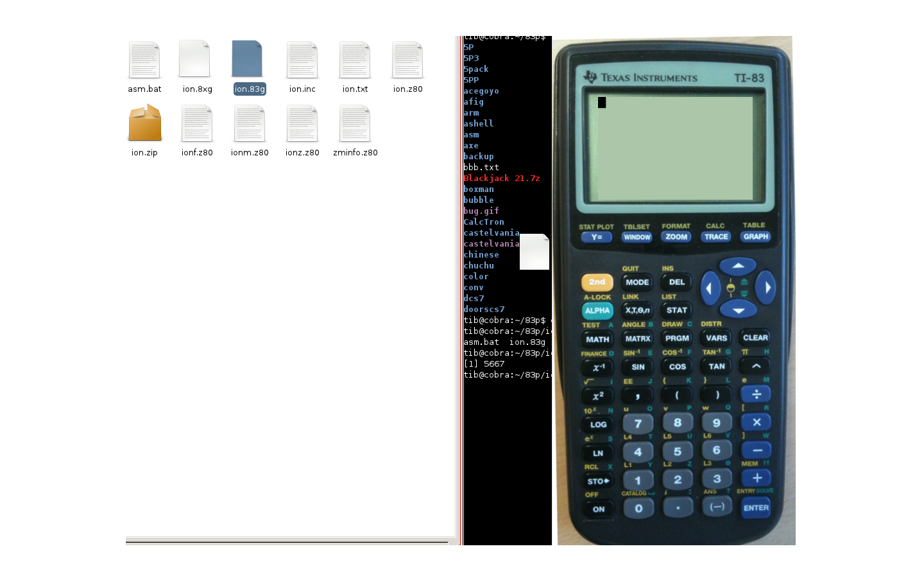The image size is (924, 578).
Task: Click the subtract key on calculator
Action: (x=757, y=450)
